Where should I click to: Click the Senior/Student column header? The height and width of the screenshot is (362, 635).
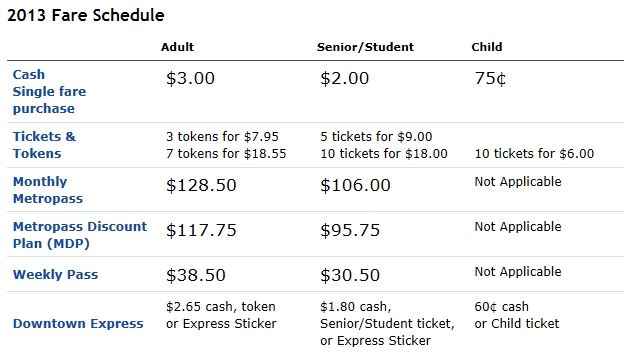[365, 47]
